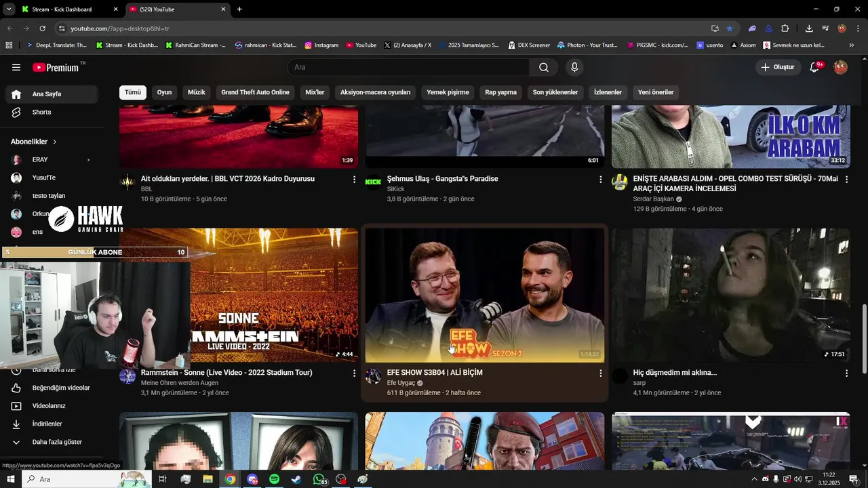868x488 pixels.
Task: Open the notifications bell
Action: [815, 67]
